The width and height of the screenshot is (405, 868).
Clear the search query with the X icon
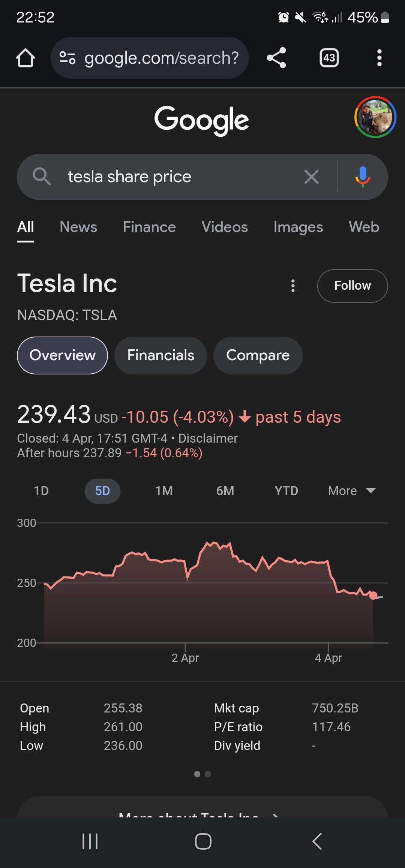point(311,177)
